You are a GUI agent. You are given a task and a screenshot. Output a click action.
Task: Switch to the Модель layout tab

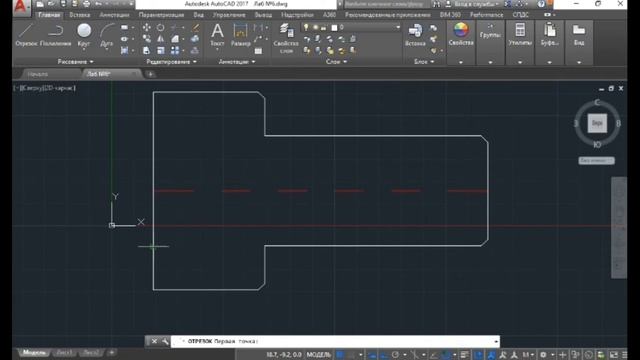tap(33, 353)
